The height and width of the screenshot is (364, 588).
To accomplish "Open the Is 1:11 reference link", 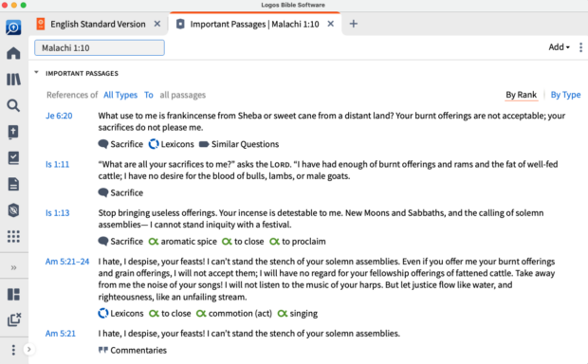I will pos(57,164).
